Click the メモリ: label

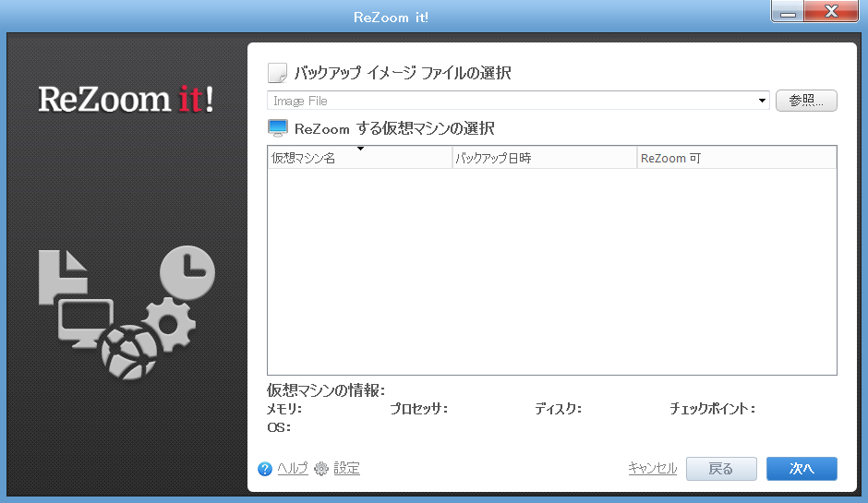coord(284,409)
